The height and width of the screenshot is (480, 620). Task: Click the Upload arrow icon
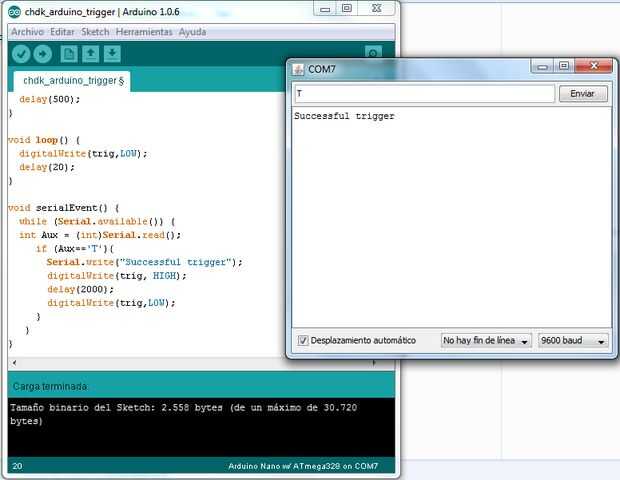click(43, 54)
